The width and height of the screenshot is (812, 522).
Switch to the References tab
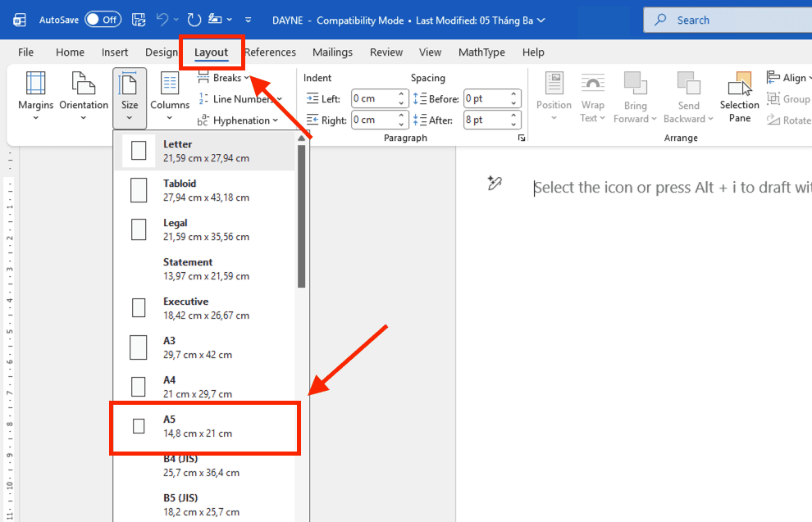pos(270,52)
